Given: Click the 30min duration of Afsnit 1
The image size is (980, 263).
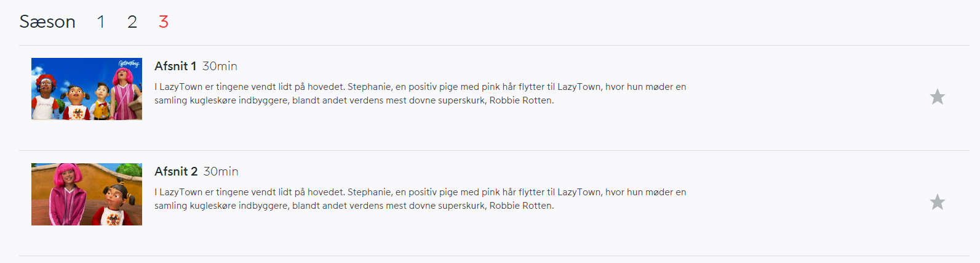Looking at the screenshot, I should coord(220,66).
